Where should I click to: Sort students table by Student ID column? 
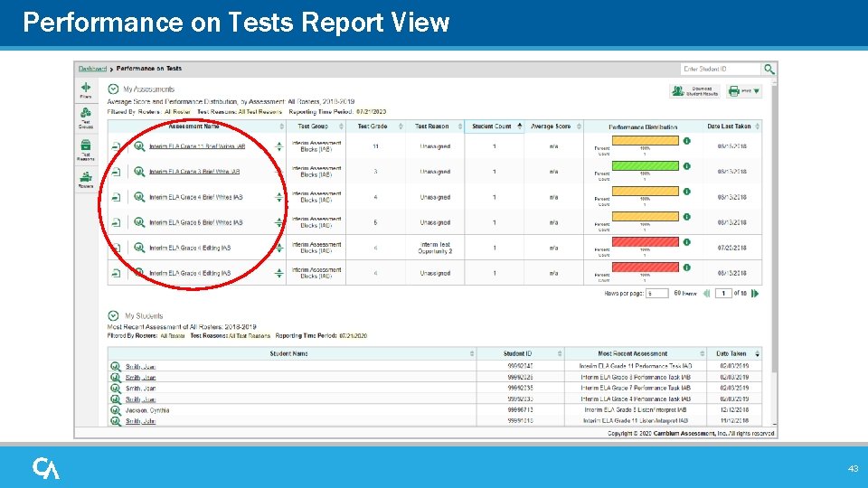coord(560,353)
